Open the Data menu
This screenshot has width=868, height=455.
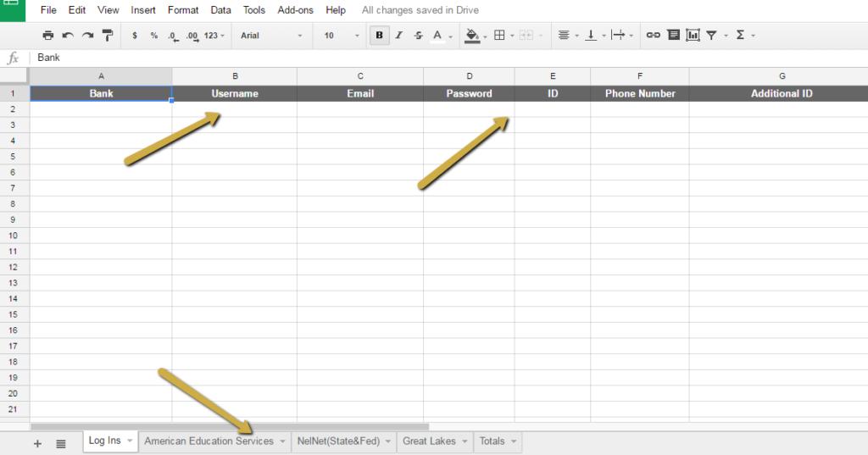221,10
